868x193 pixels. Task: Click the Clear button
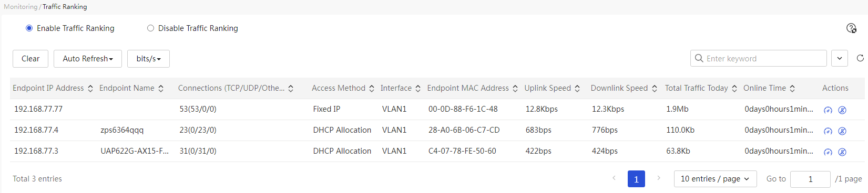pyautogui.click(x=30, y=59)
